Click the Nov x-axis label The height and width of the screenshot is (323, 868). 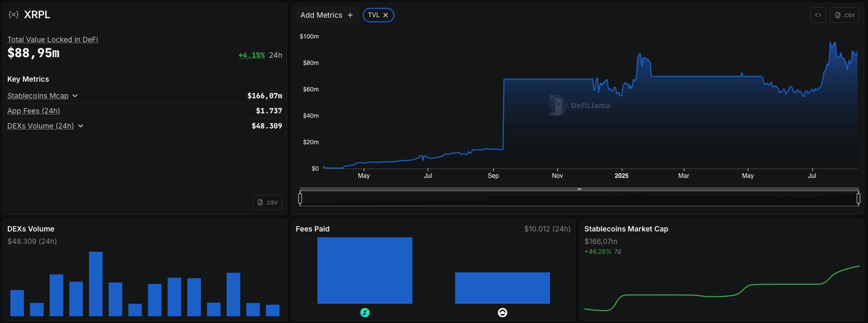[557, 176]
